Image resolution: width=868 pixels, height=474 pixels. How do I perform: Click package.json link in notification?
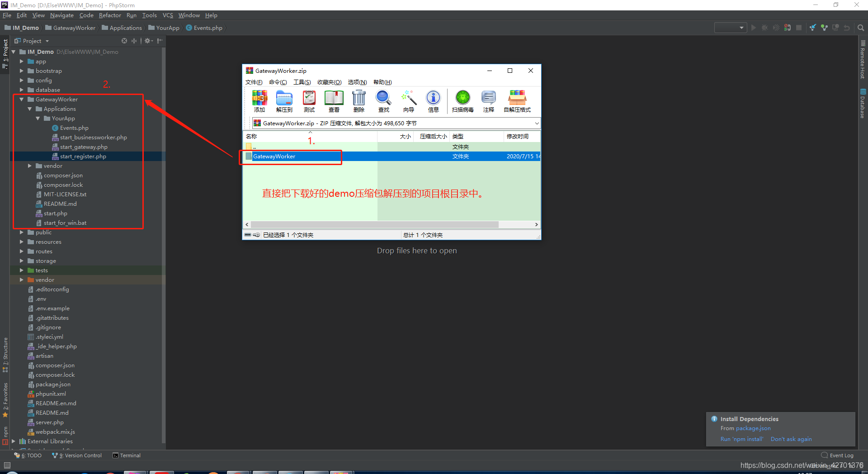coord(753,428)
